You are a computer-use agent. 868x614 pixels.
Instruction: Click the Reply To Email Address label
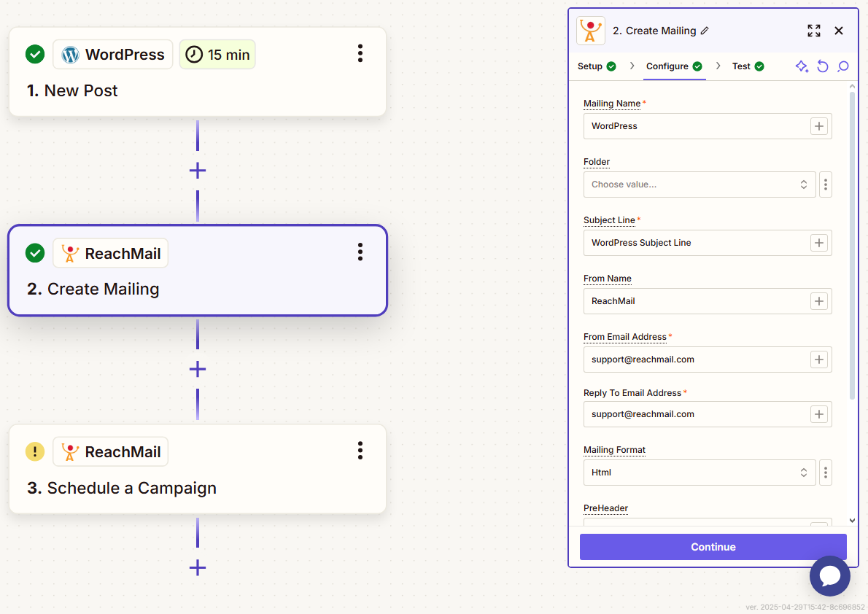pos(632,393)
